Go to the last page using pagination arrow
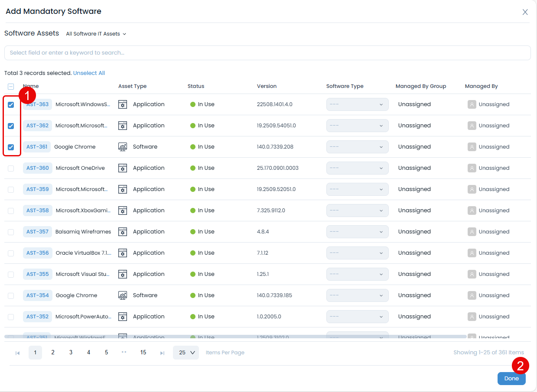This screenshot has width=537, height=392. coord(162,353)
